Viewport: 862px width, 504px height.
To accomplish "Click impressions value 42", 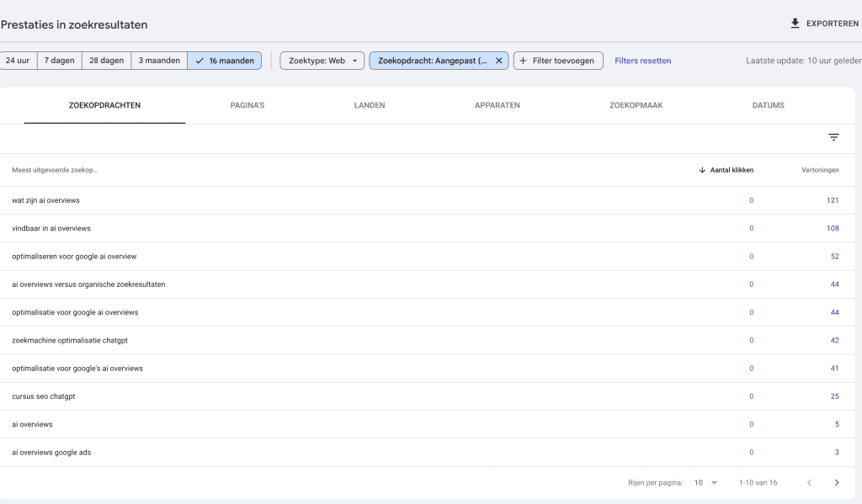I will point(834,341).
